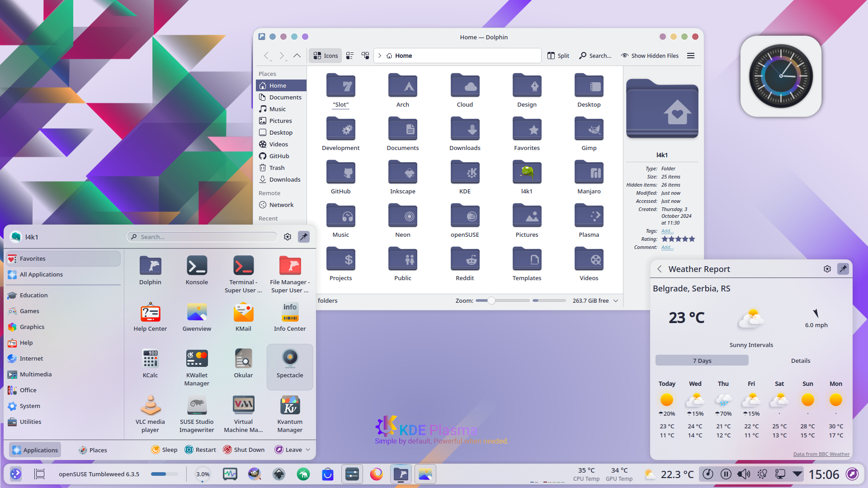The width and height of the screenshot is (868, 488).
Task: Switch Dolphin to compact view mode
Action: click(x=350, y=56)
